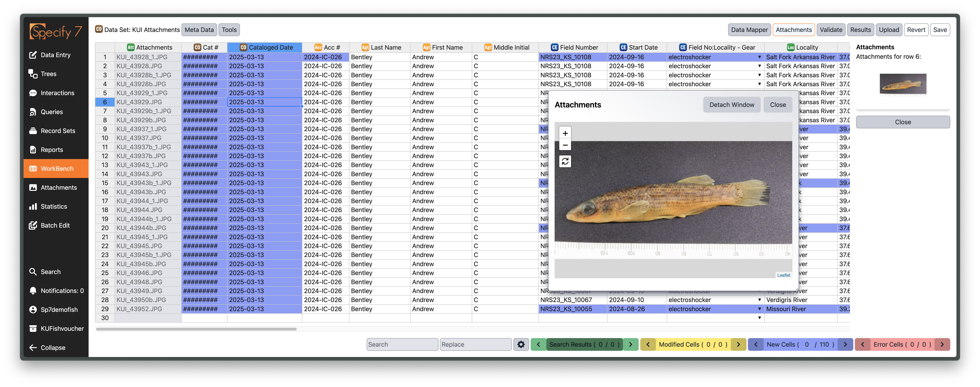Open the Trees sidebar item

click(48, 74)
